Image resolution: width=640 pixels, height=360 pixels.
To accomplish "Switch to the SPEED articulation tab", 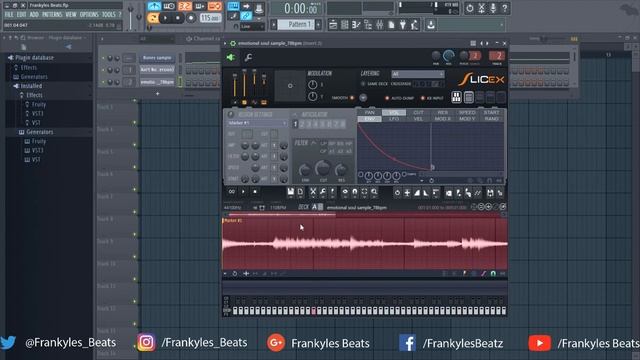I will (x=467, y=112).
